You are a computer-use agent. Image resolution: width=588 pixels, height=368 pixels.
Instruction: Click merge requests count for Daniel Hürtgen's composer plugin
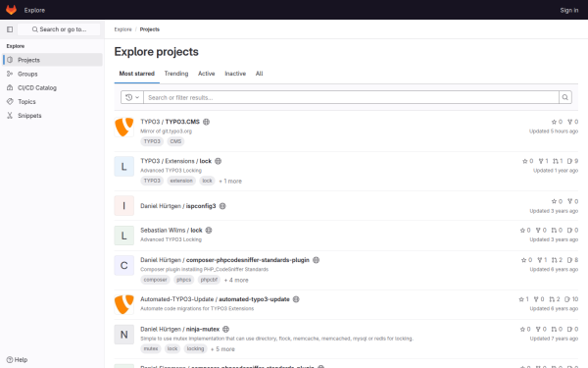[x=557, y=260]
